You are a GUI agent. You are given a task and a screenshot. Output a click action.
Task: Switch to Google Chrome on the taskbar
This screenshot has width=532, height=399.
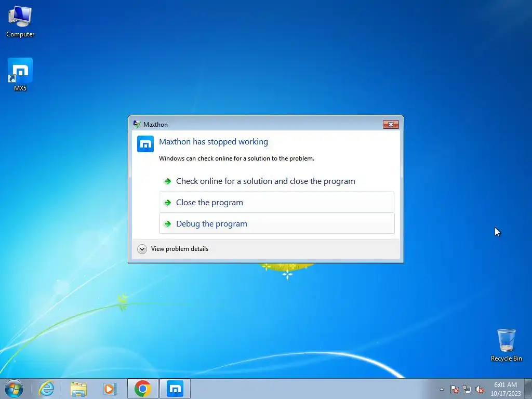coord(143,389)
